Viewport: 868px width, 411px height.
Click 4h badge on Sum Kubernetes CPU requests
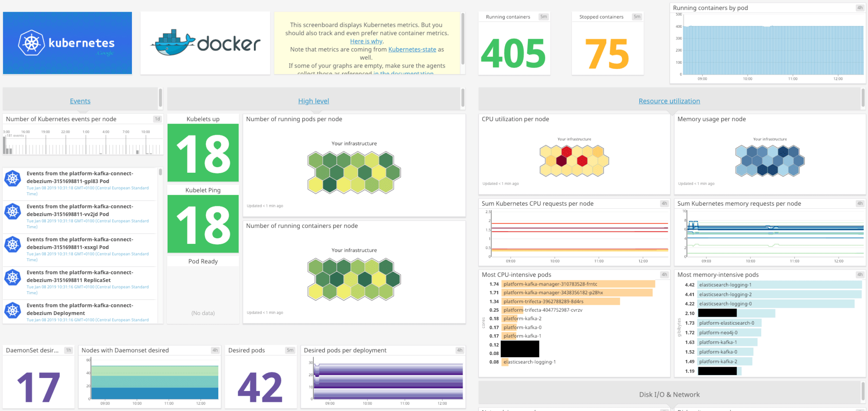(x=664, y=204)
